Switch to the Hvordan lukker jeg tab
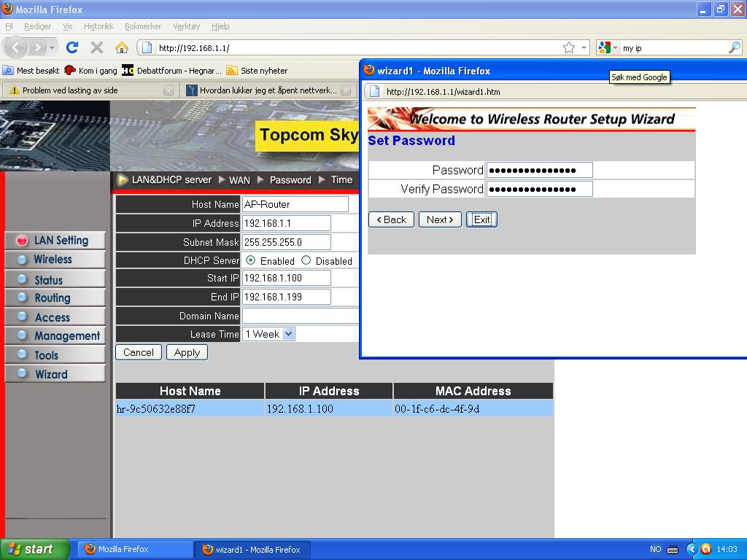Viewport: 747px width, 560px height. click(267, 90)
